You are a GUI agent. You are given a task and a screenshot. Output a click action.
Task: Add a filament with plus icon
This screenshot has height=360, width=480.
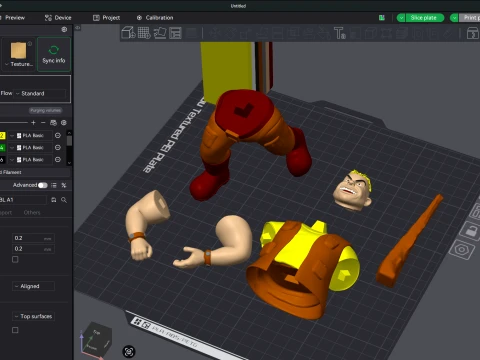click(33, 123)
